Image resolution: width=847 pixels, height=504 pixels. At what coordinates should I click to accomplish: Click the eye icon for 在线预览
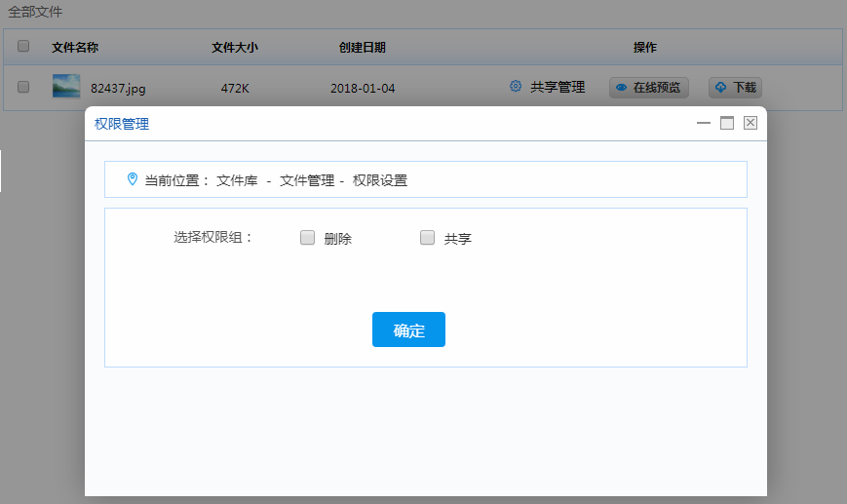pos(621,88)
